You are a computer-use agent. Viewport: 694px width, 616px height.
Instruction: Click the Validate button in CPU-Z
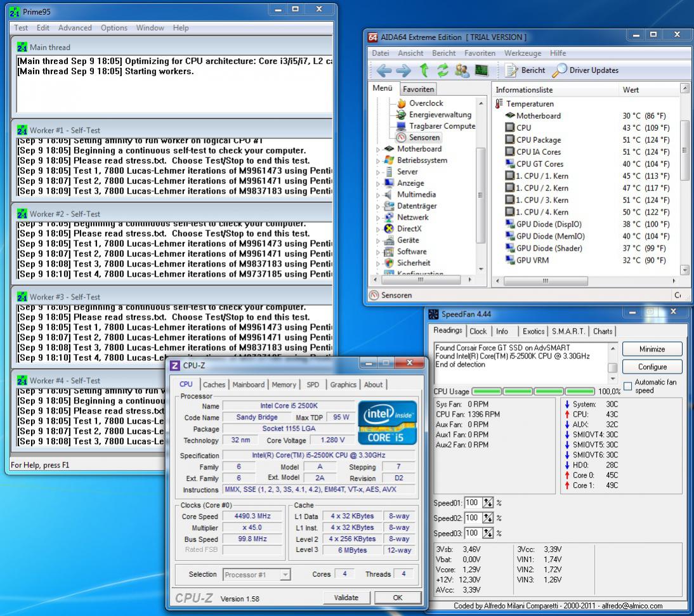tap(346, 598)
